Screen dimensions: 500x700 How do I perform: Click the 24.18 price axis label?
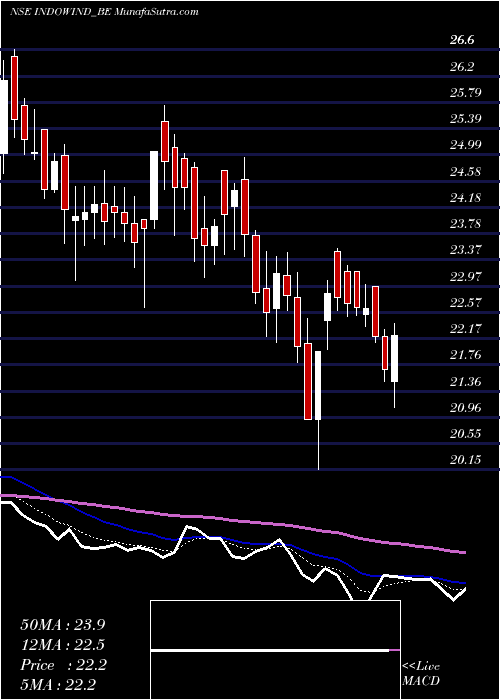(x=465, y=197)
